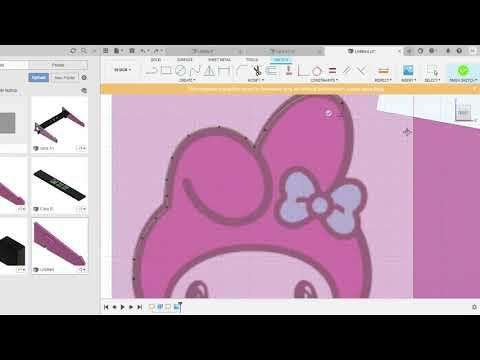Viewport: 480px width, 360px height.
Task: Refresh the data panel
Action: (73, 51)
